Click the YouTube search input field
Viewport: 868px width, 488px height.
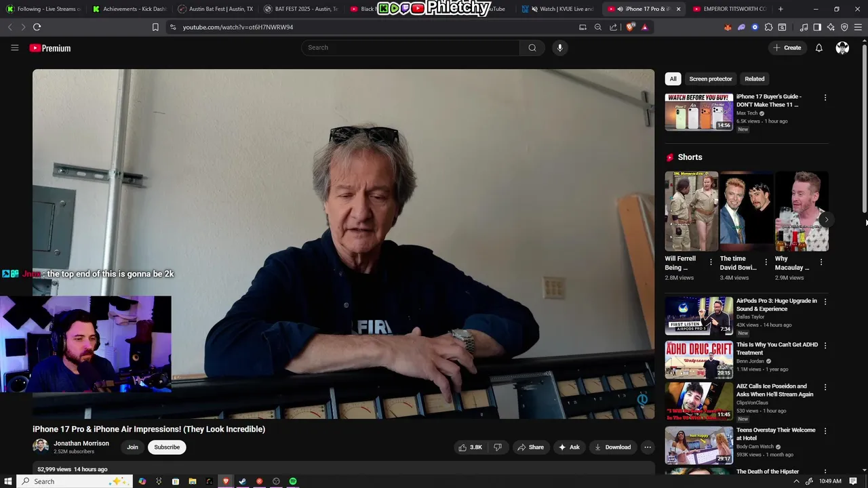[x=410, y=47]
